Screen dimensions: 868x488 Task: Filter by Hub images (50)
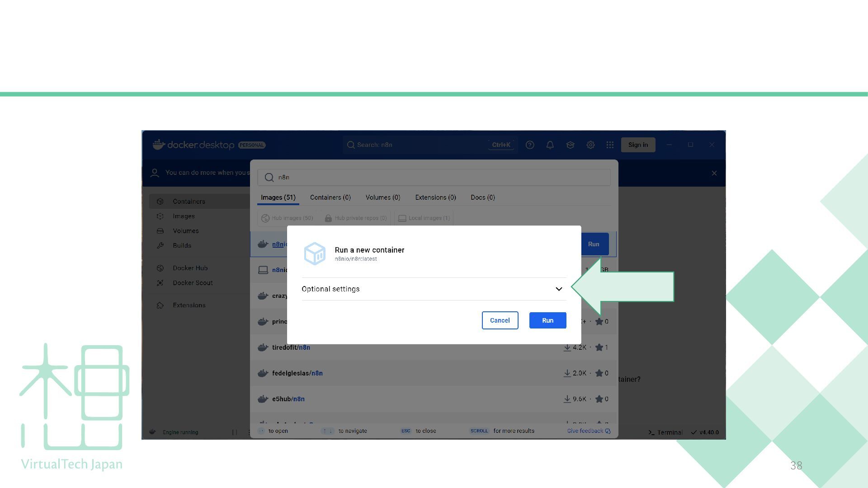point(288,218)
